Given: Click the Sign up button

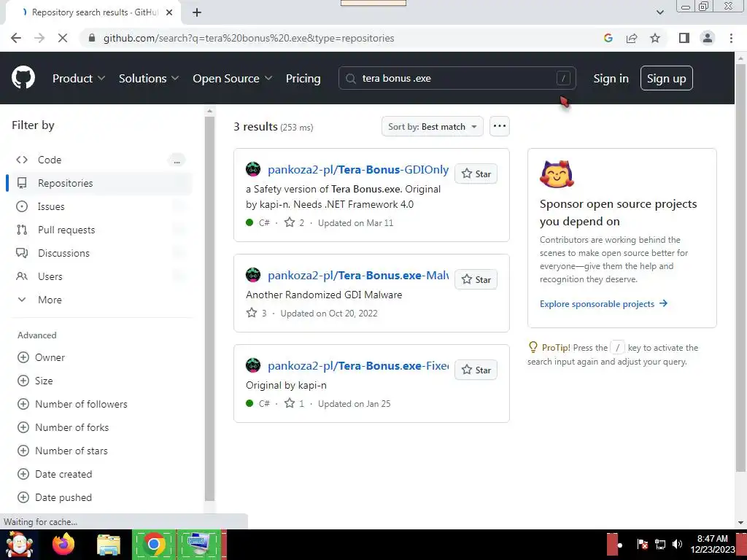Looking at the screenshot, I should coord(666,78).
